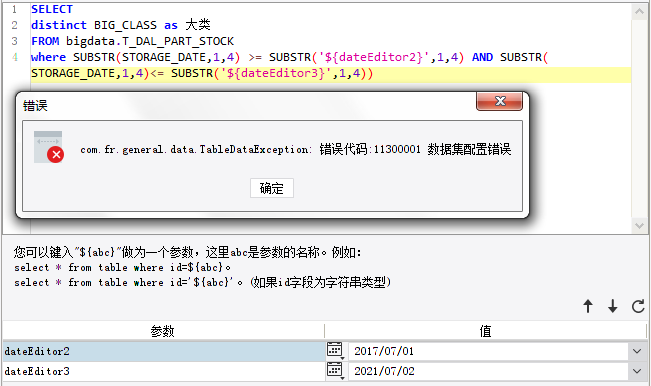This screenshot has height=386, width=651.
Task: Click the FROM keyword on line 3
Action: pos(45,41)
